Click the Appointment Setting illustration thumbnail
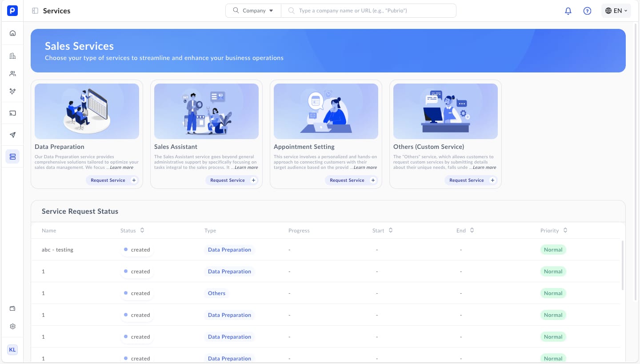Viewport: 640px width, 364px height. click(x=326, y=111)
